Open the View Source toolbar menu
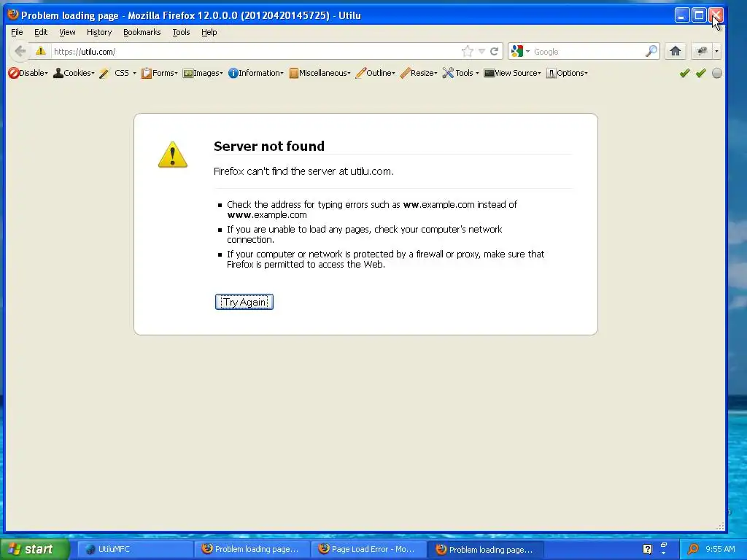This screenshot has height=560, width=747. (513, 73)
